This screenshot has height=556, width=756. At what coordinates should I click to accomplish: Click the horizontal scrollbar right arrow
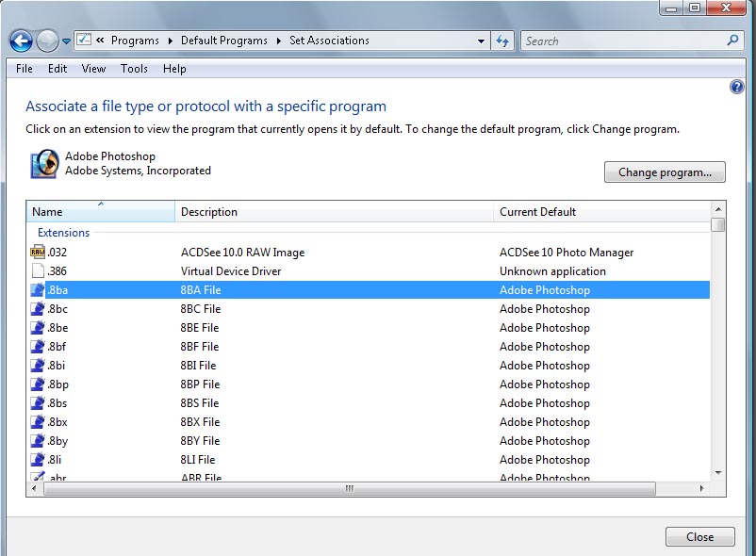(x=701, y=488)
